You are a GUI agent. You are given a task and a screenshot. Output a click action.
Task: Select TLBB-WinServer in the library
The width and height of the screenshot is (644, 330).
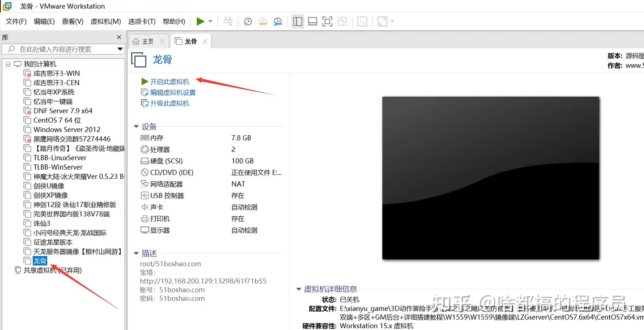[58, 167]
